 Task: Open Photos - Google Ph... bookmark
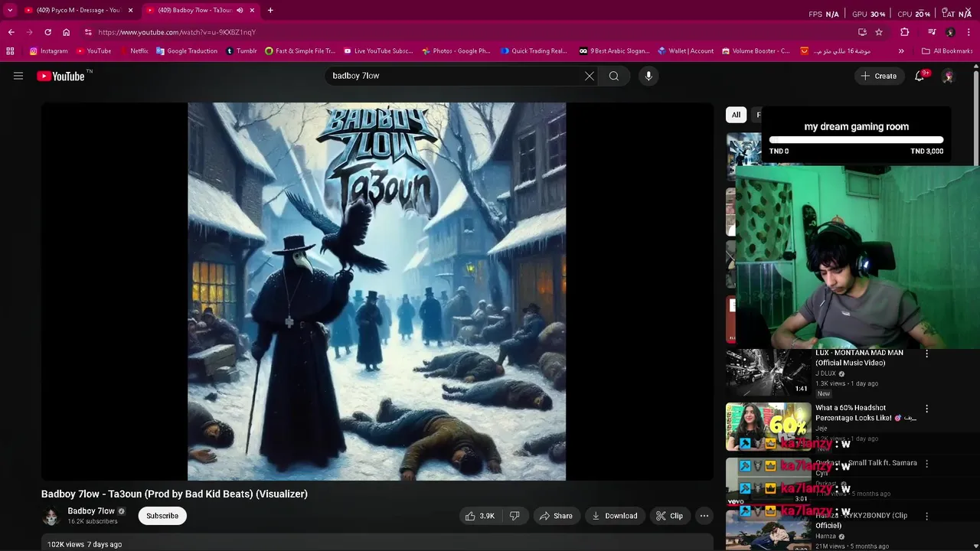coord(455,51)
